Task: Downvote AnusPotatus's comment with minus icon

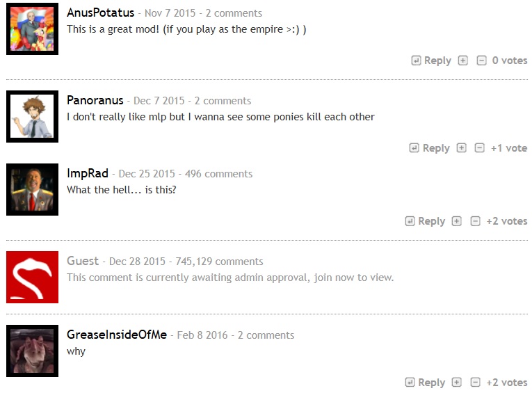Action: [481, 61]
